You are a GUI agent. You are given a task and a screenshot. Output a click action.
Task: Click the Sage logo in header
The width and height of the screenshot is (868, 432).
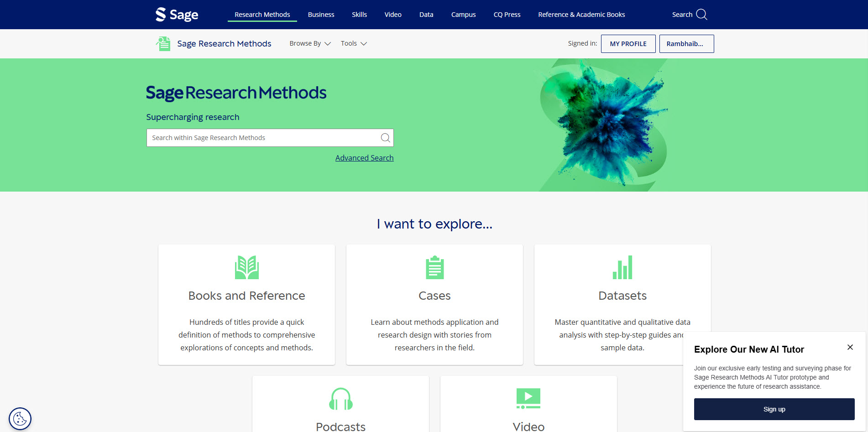[177, 15]
